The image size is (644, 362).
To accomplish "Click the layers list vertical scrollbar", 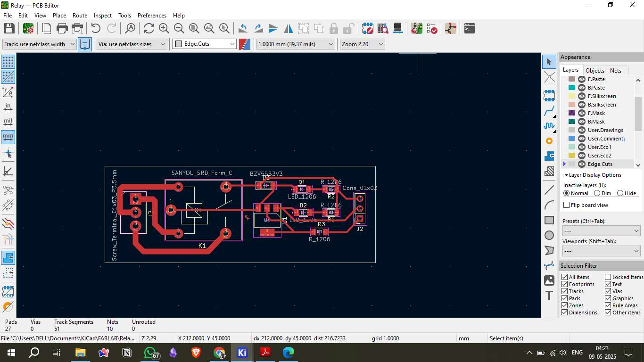I will pyautogui.click(x=638, y=114).
